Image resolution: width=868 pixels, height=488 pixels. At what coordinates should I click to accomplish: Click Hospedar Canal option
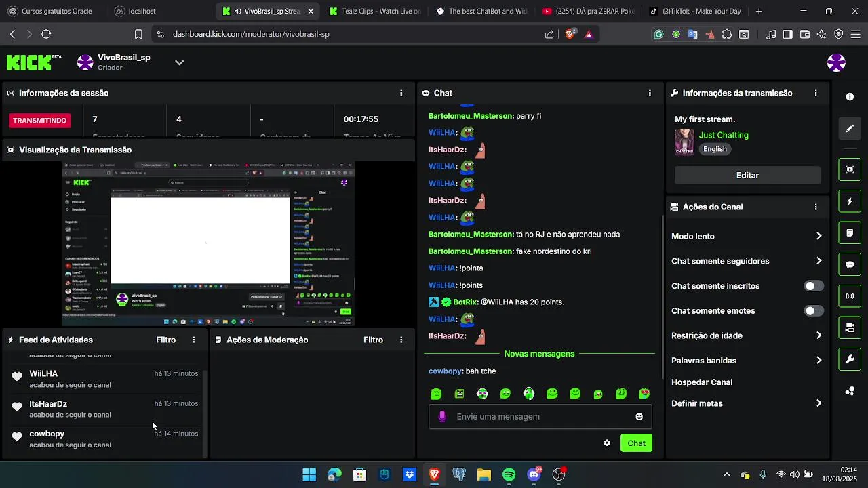702,382
